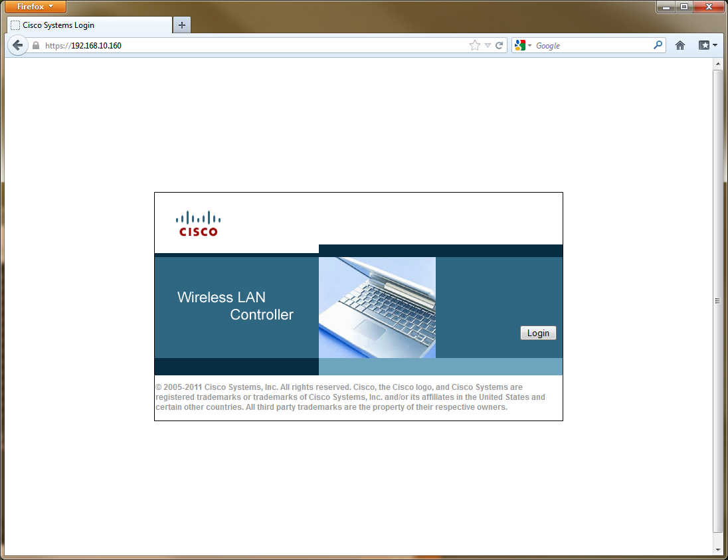Image resolution: width=728 pixels, height=560 pixels.
Task: Click the home icon in the toolbar
Action: coord(680,45)
